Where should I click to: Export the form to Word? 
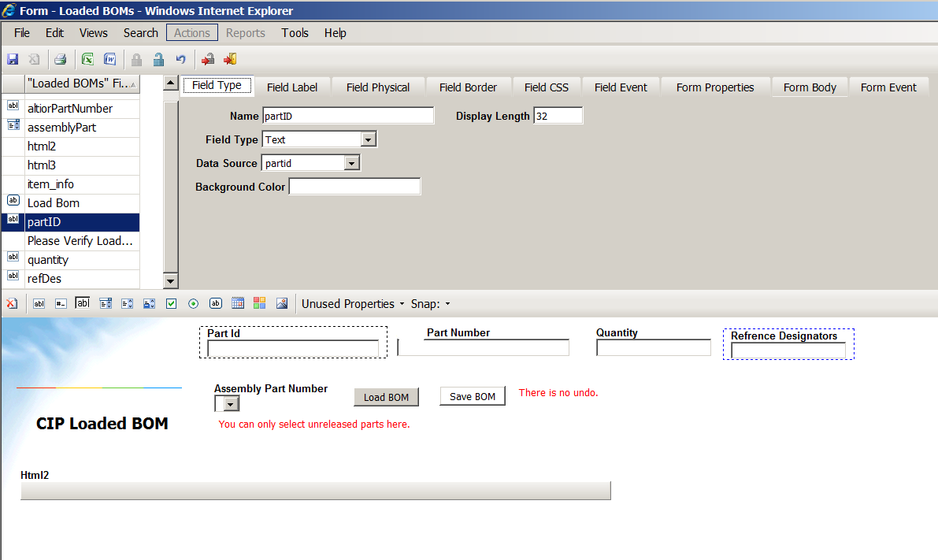click(x=110, y=59)
